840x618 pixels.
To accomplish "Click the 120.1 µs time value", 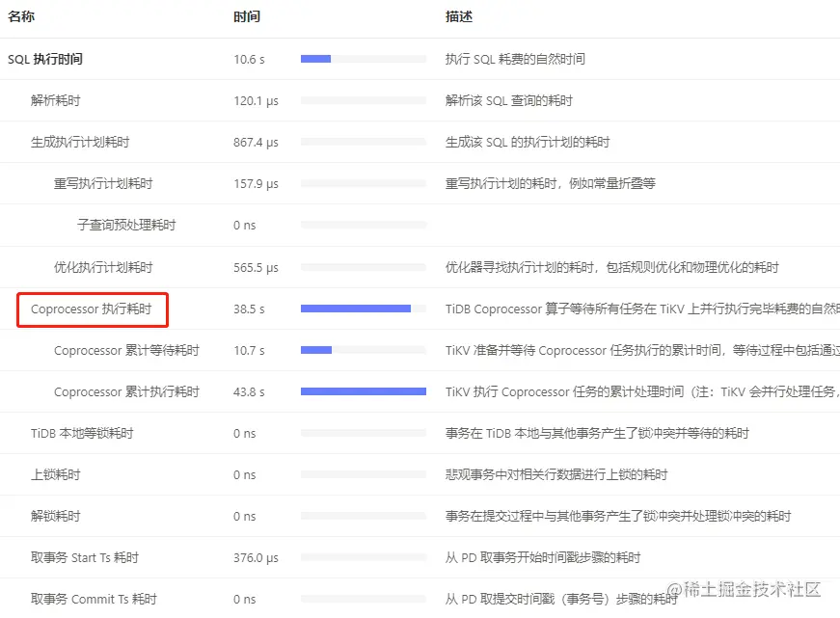I will 257,100.
